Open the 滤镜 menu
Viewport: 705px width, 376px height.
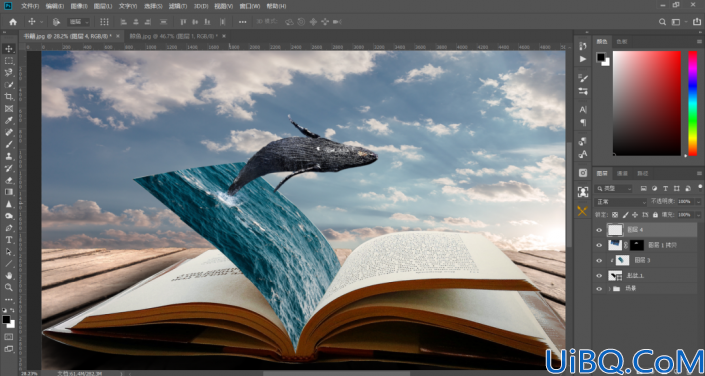coord(178,6)
